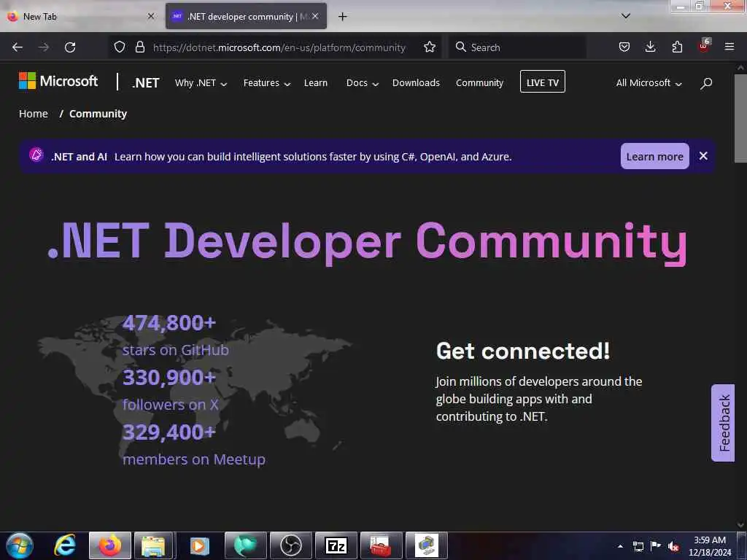Viewport: 747px width, 560px height.
Task: Click the 'Get connected!' heading
Action: [522, 351]
